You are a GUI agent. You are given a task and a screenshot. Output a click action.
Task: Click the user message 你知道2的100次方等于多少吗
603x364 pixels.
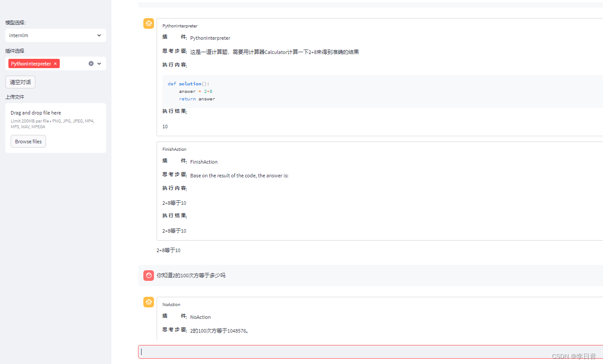(x=191, y=276)
